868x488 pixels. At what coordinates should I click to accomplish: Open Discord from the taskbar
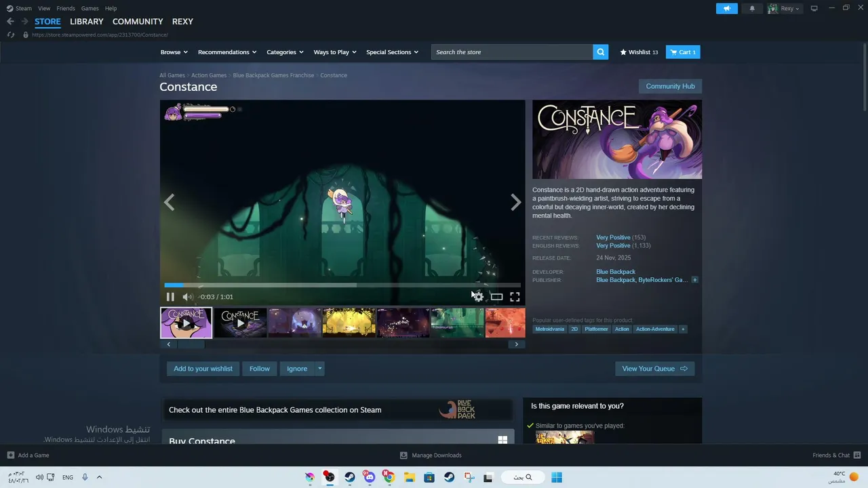pos(369,477)
